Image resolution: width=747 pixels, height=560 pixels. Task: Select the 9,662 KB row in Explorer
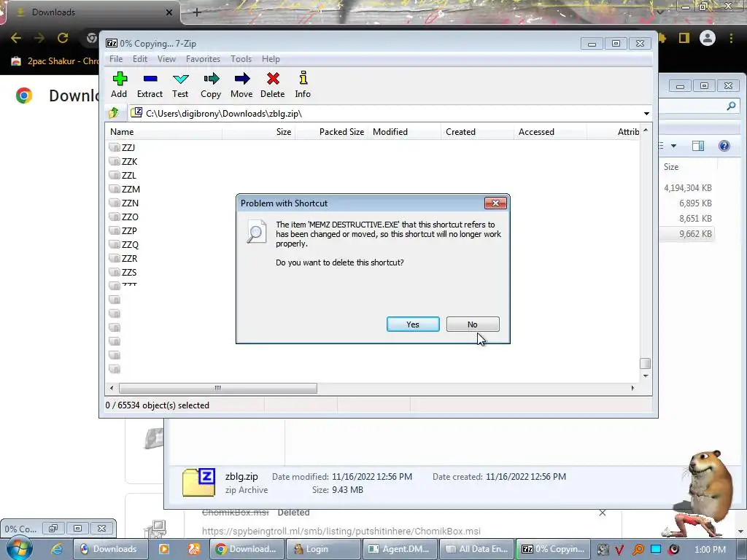pos(687,234)
